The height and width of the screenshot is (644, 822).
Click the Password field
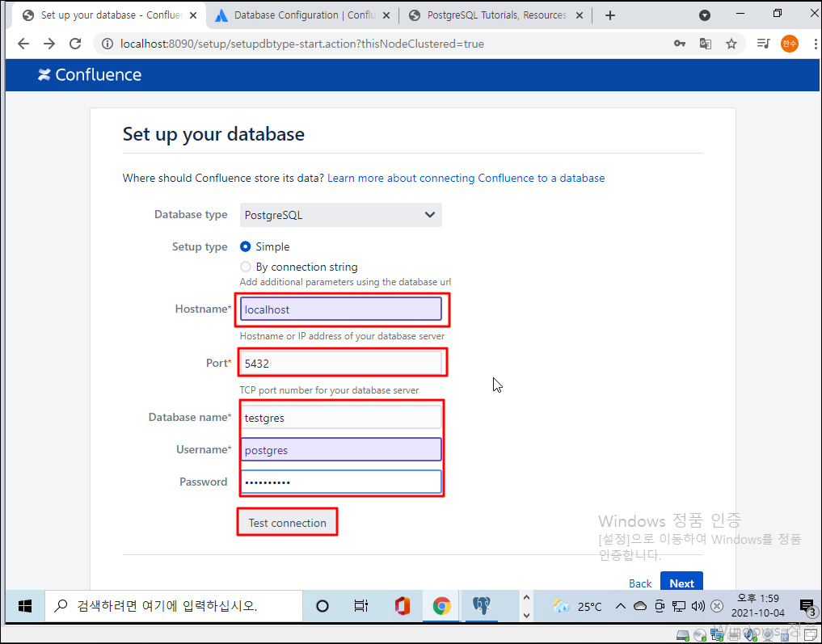coord(341,482)
